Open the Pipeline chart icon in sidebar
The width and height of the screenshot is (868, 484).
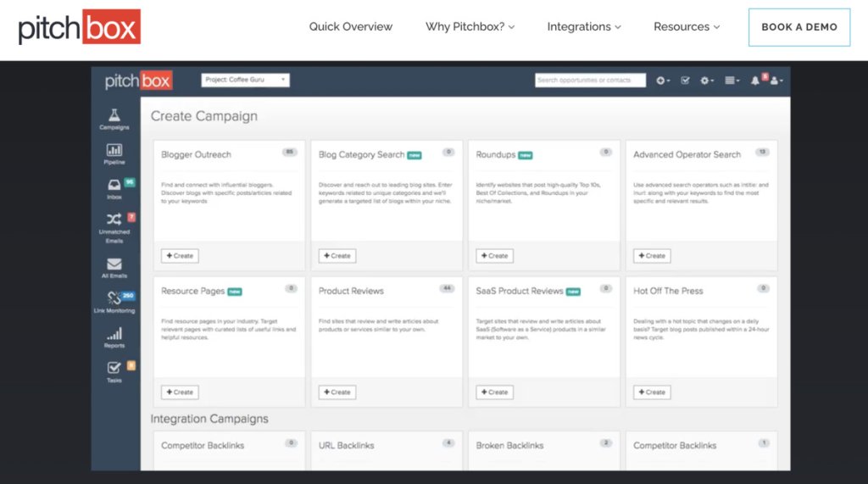(x=114, y=150)
